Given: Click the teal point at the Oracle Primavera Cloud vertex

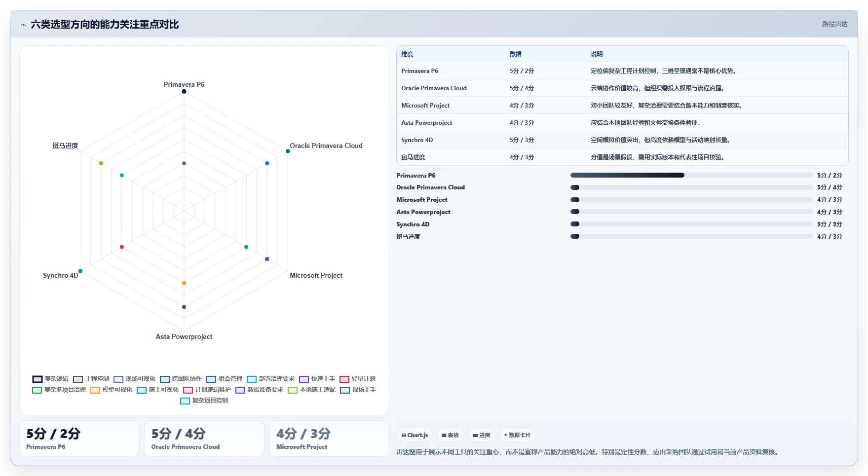Looking at the screenshot, I should (x=288, y=151).
